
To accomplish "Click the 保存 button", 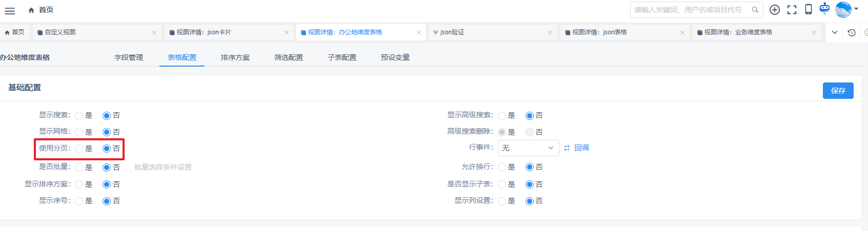I will point(838,91).
